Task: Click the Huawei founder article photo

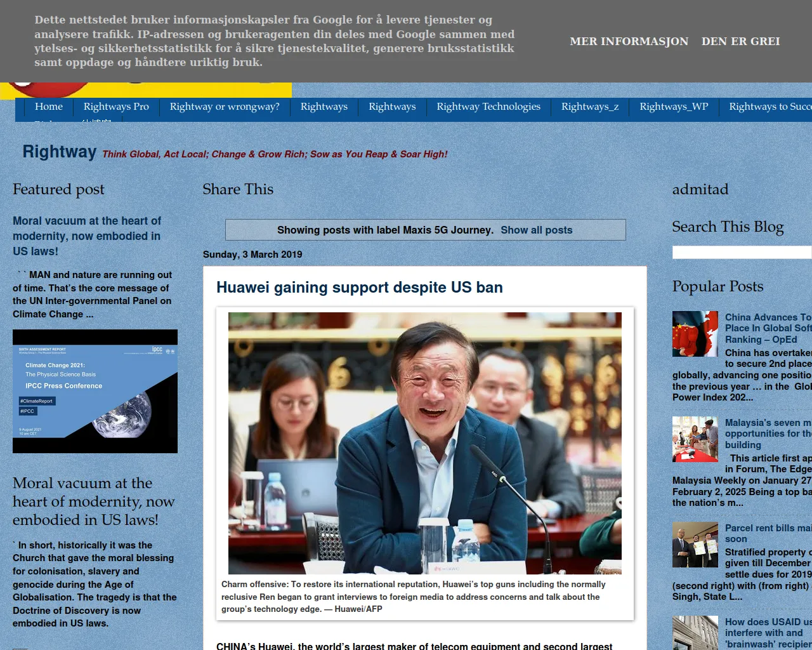Action: [x=424, y=443]
